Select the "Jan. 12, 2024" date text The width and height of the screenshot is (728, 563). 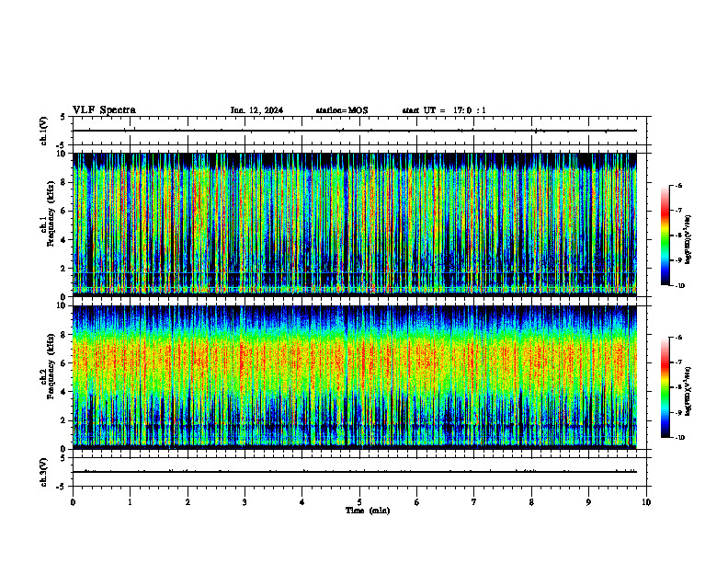click(256, 110)
